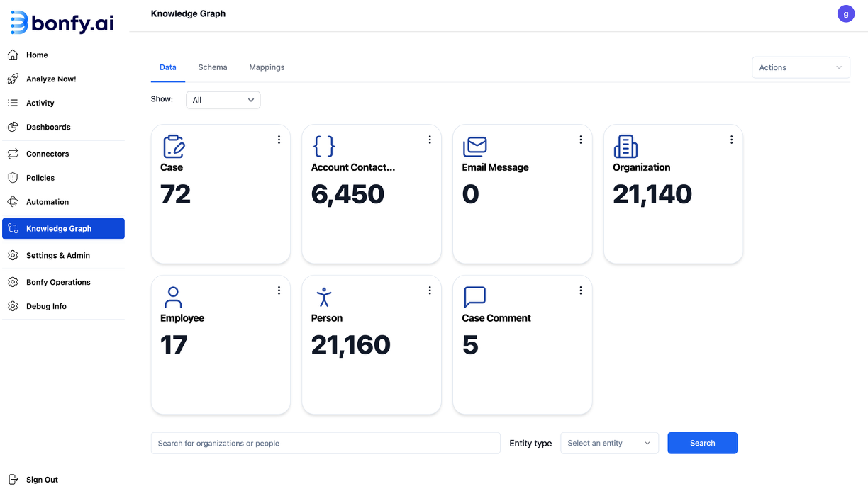Sign Out from the sidebar

coord(42,480)
